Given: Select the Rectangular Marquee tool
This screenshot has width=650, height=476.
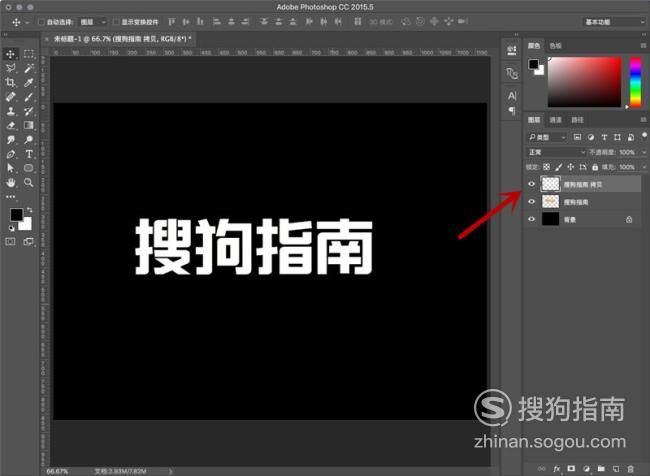Looking at the screenshot, I should [x=29, y=54].
